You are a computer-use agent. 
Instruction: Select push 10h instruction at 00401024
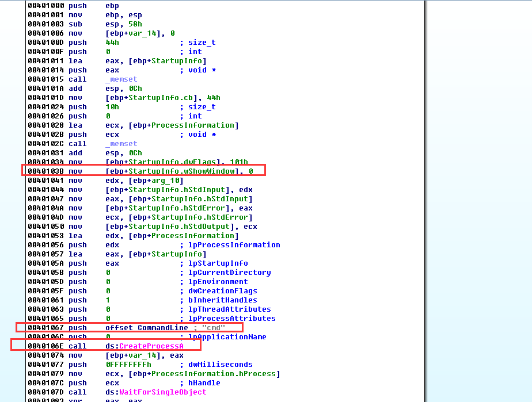pyautogui.click(x=121, y=107)
